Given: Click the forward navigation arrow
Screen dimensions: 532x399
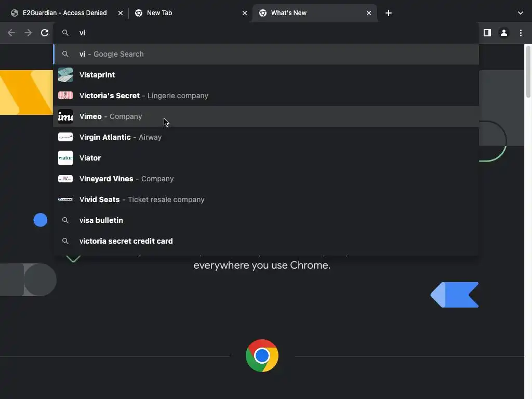Looking at the screenshot, I should (x=28, y=33).
